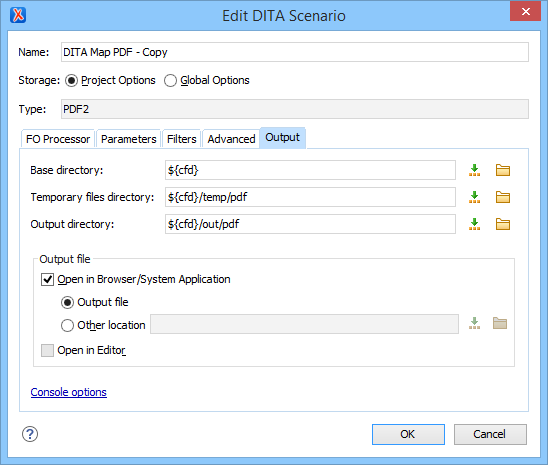Browse folder for Temporary files directory
The width and height of the screenshot is (549, 465).
[502, 197]
